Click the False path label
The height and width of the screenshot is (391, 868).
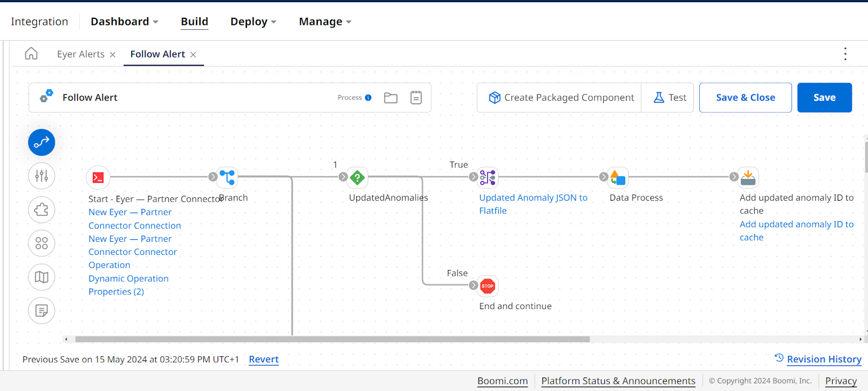pos(457,273)
